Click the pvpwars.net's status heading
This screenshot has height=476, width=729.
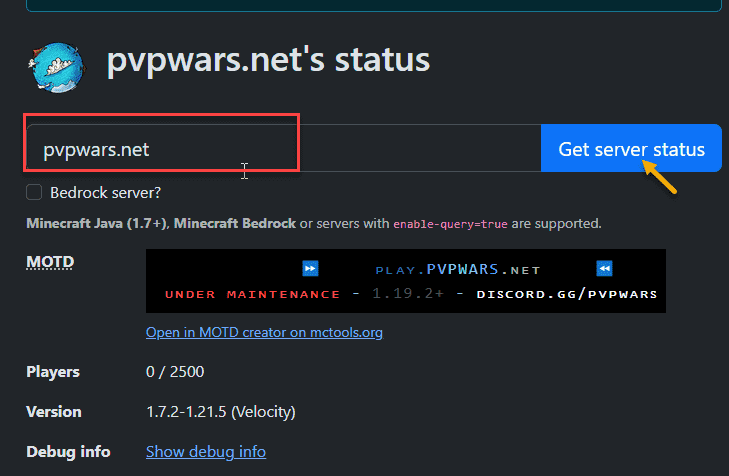tap(268, 60)
